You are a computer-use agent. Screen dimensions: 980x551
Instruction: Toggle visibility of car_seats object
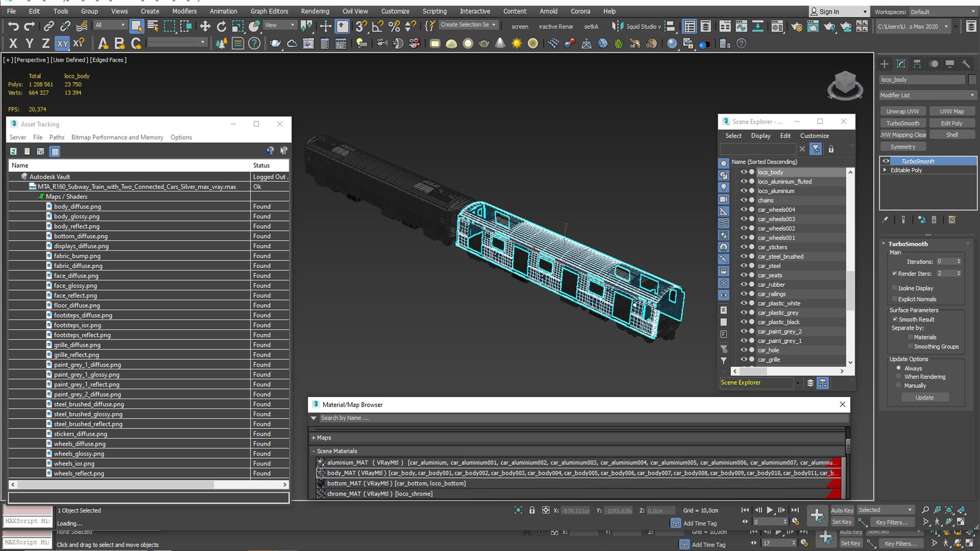point(744,275)
